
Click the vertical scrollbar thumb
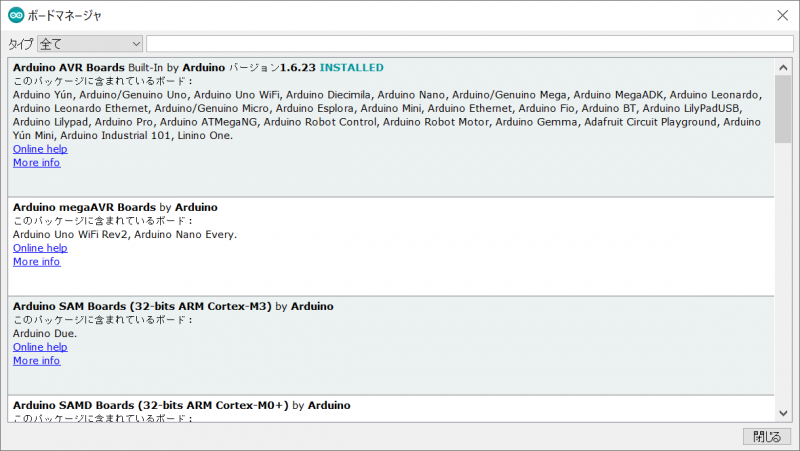click(783, 108)
